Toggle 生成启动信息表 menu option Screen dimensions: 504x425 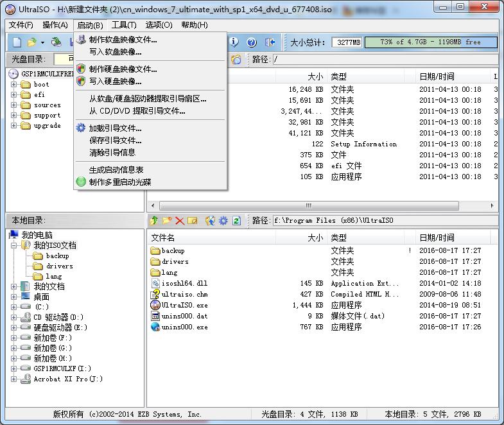150,169
